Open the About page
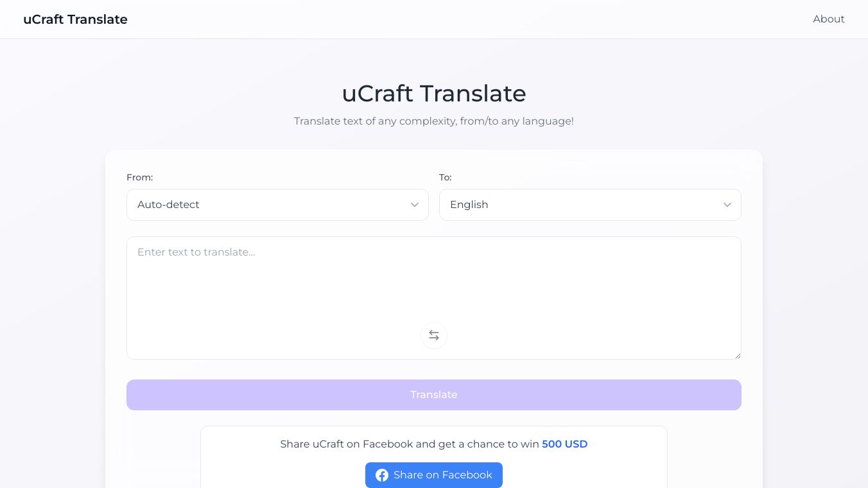 pos(828,19)
